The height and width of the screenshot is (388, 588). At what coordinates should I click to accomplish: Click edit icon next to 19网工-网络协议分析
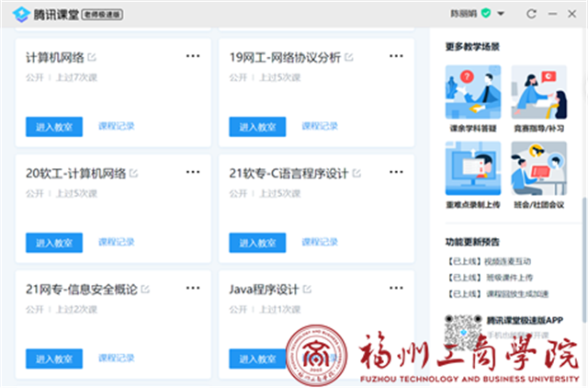(348, 57)
